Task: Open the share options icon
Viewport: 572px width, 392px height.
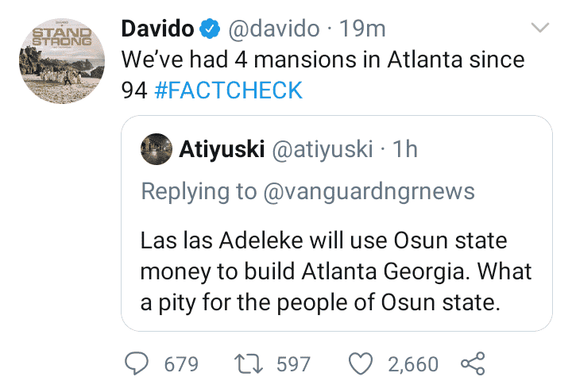Action: pos(473,363)
